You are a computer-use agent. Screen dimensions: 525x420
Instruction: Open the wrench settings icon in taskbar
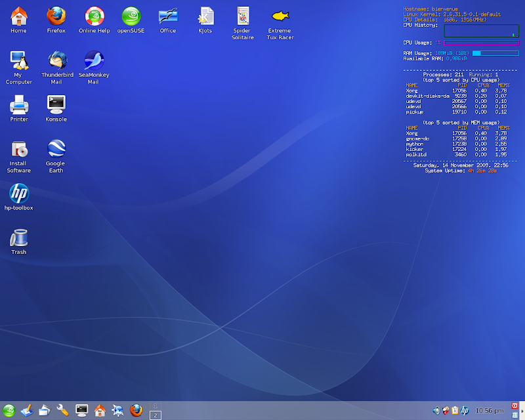pos(63,411)
